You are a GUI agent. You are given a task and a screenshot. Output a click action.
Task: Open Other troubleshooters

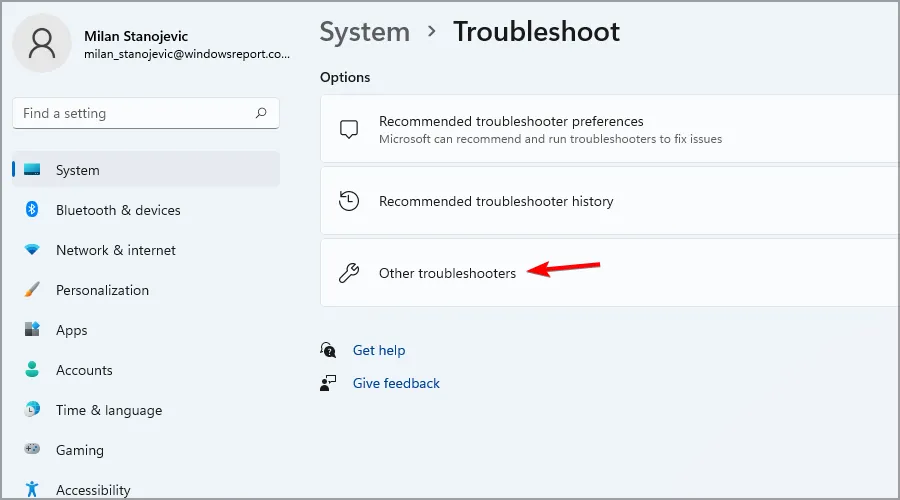click(447, 273)
